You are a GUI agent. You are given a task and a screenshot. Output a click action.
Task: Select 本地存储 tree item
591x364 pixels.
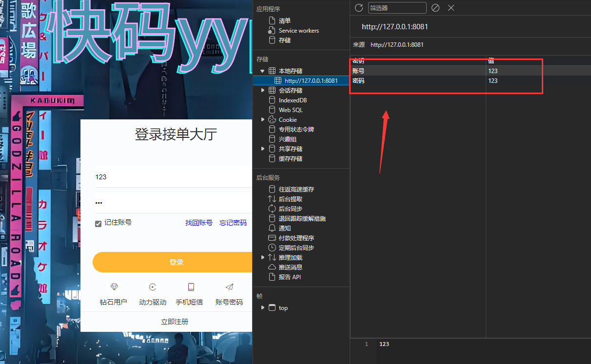pyautogui.click(x=291, y=71)
